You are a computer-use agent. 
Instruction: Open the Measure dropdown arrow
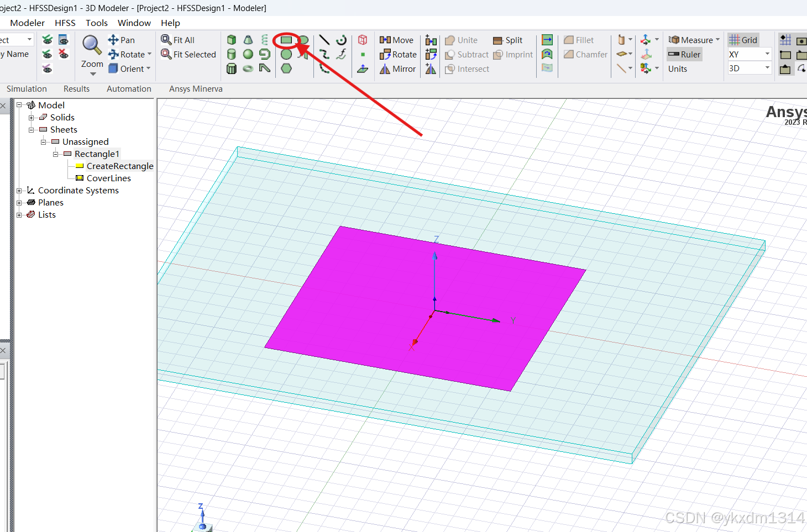[x=717, y=40]
